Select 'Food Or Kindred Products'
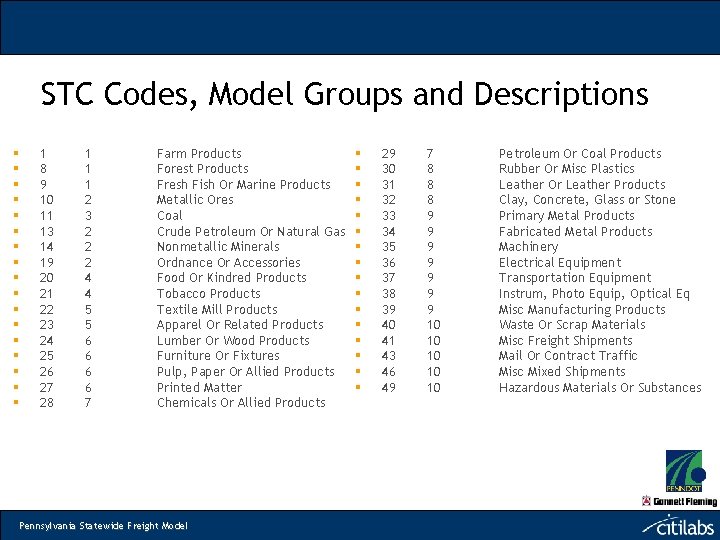This screenshot has height=540, width=720. (231, 278)
